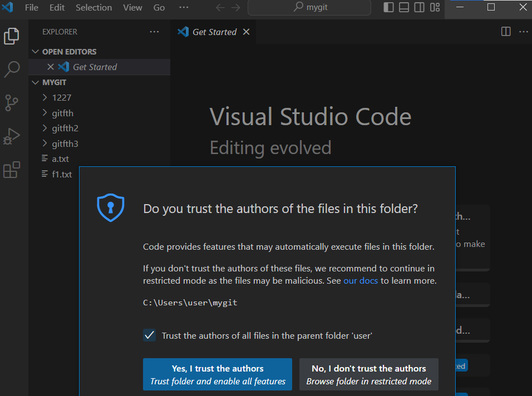Click the EXPLORER panel title

60,32
